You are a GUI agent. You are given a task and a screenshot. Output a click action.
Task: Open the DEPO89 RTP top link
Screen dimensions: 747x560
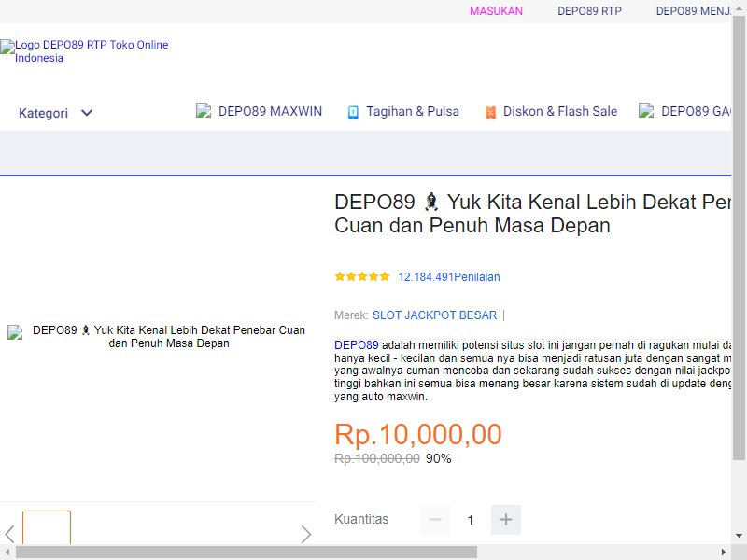click(x=589, y=11)
